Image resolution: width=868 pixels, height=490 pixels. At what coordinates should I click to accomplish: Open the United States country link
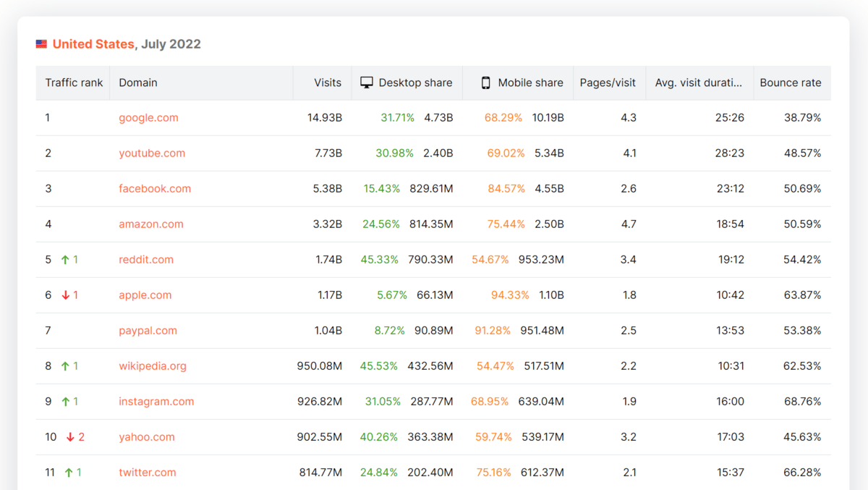[x=93, y=44]
